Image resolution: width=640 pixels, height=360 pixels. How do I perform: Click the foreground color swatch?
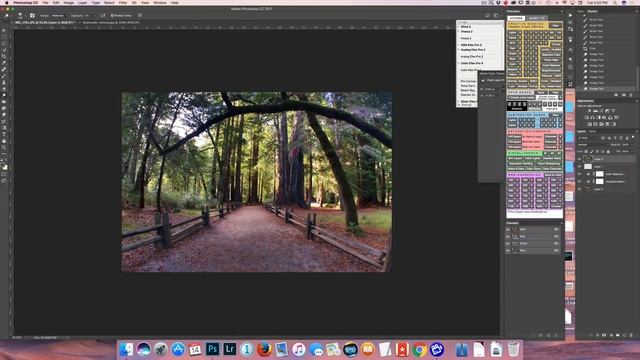tap(4, 166)
